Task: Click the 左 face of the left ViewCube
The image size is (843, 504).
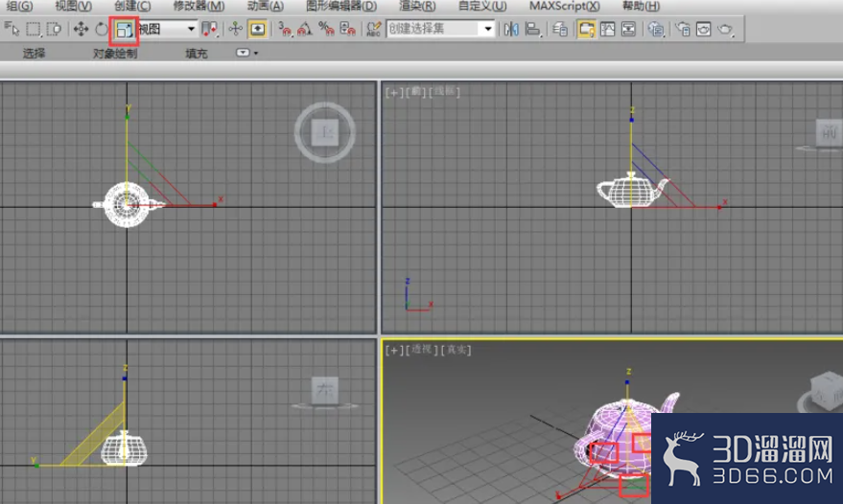Action: coord(325,391)
